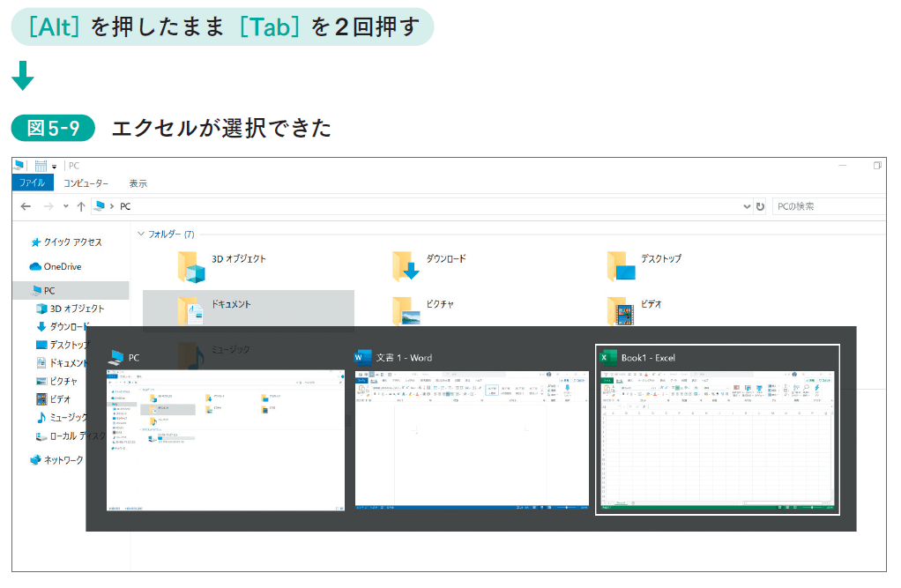The height and width of the screenshot is (588, 901).
Task: Open the quick access toolbar dropdown
Action: [x=55, y=167]
